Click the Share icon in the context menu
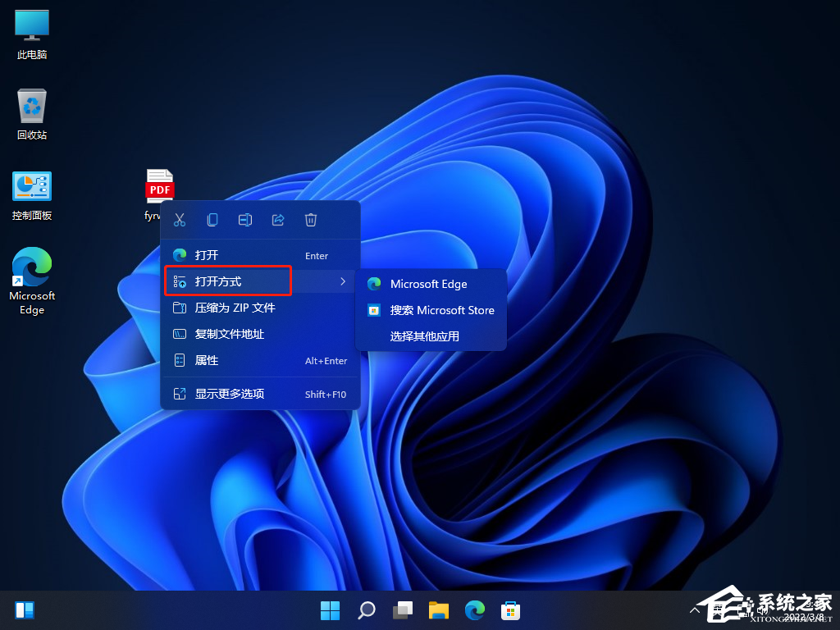This screenshot has height=630, width=840. (277, 220)
